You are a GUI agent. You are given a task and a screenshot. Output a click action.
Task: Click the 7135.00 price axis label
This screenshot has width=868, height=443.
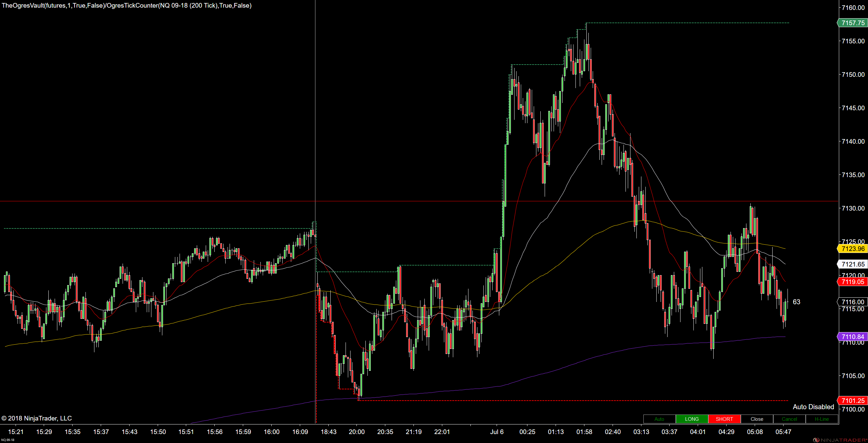pyautogui.click(x=853, y=175)
